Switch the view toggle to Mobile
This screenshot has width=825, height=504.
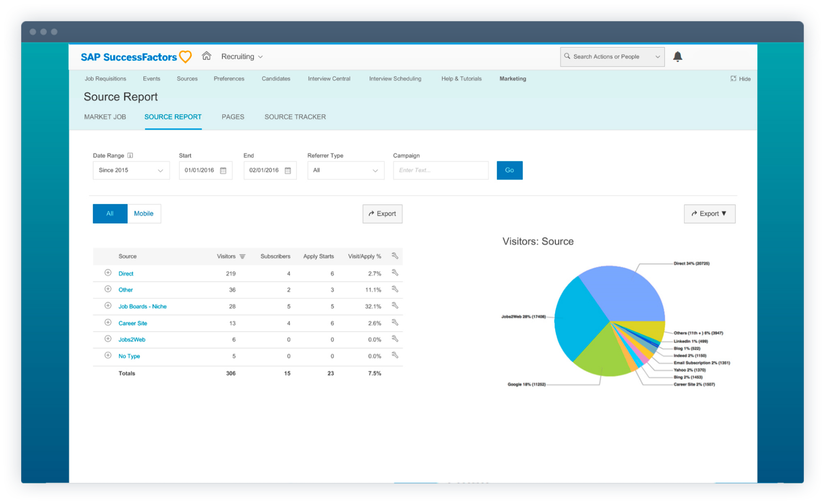coord(143,213)
